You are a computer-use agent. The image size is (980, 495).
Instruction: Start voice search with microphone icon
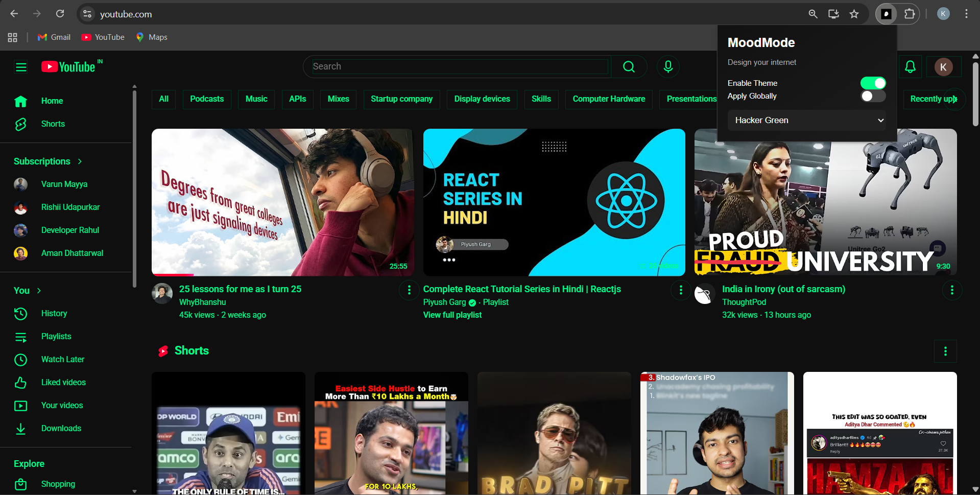pos(668,67)
